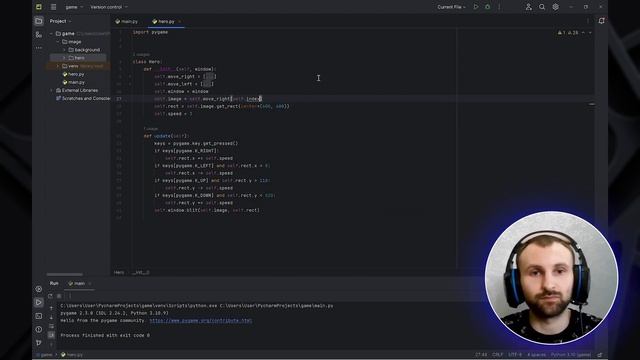This screenshot has height=360, width=640.
Task: Expand the hero folder
Action: (64, 58)
